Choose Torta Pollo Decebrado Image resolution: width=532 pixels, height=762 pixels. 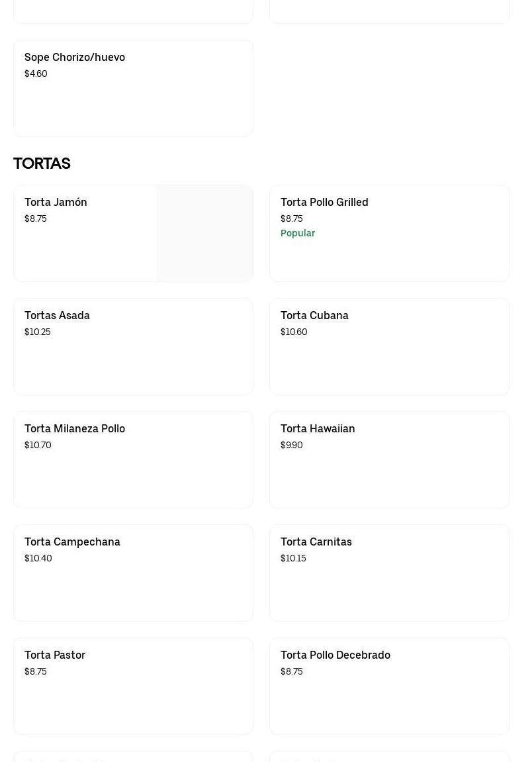point(389,686)
